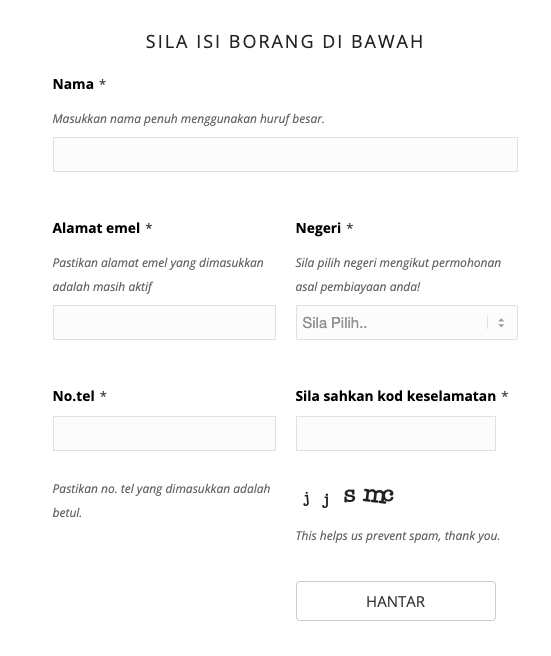The height and width of the screenshot is (656, 551).
Task: Click the 'This helps us prevent spam' text
Action: pos(398,536)
